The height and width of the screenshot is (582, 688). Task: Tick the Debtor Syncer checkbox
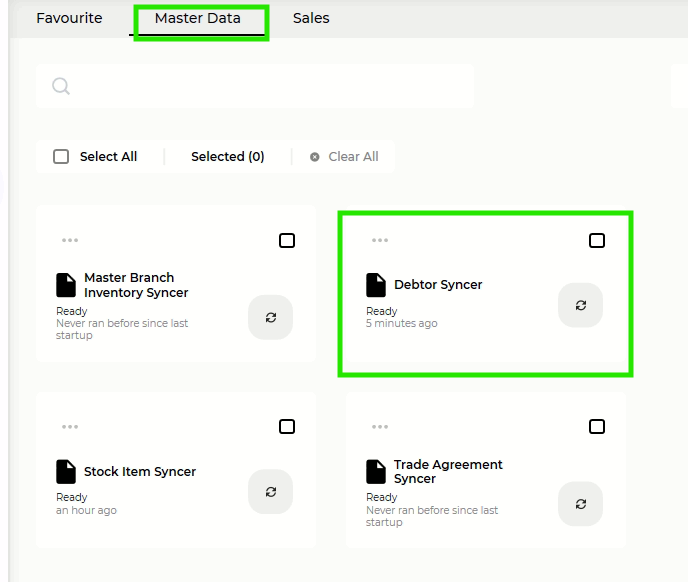(597, 240)
